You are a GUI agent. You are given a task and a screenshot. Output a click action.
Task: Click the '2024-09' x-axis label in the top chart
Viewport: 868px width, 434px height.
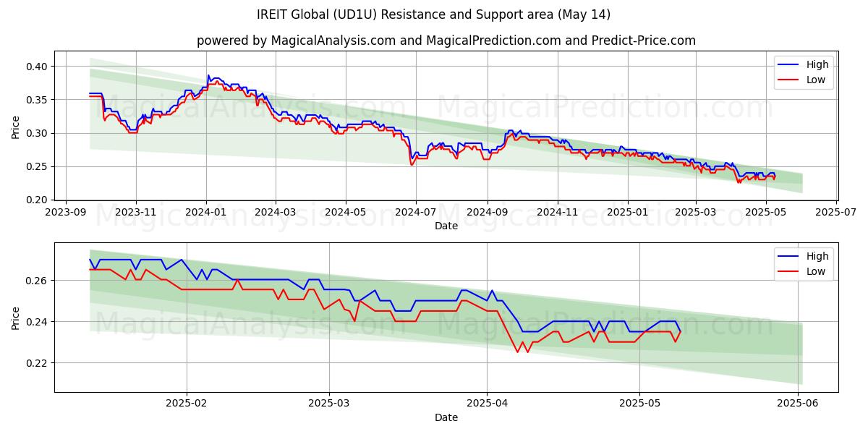[x=486, y=213]
